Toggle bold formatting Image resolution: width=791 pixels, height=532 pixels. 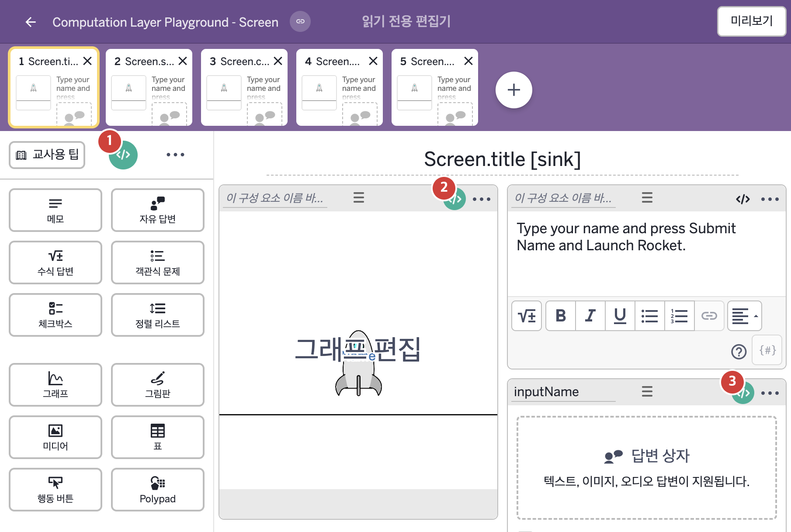tap(561, 316)
